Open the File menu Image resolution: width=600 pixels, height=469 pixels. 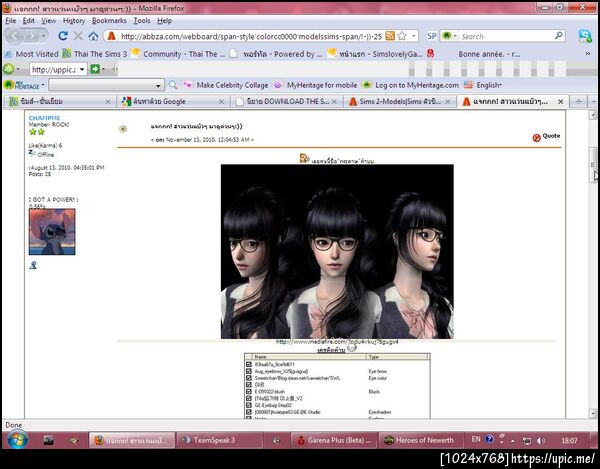pyautogui.click(x=11, y=21)
